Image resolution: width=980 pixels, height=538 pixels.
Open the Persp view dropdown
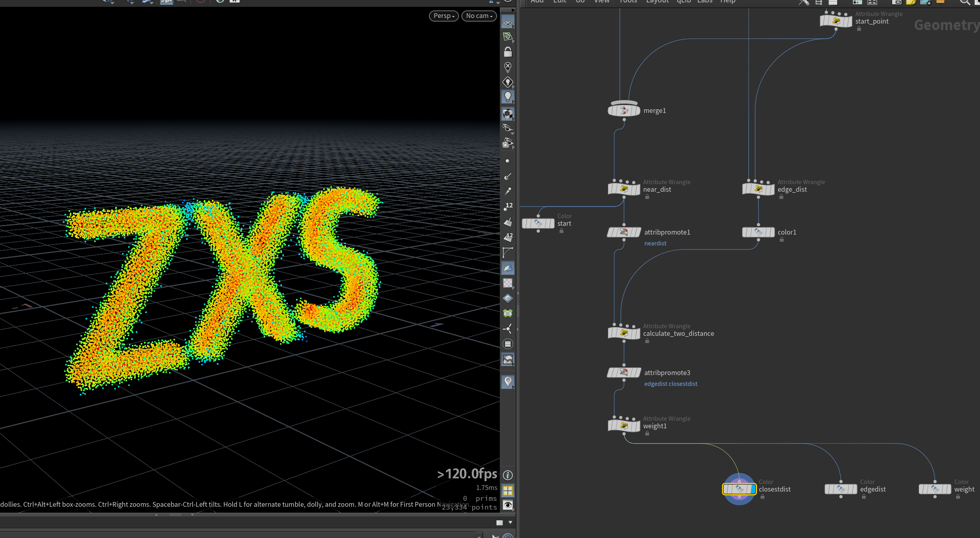(x=444, y=16)
